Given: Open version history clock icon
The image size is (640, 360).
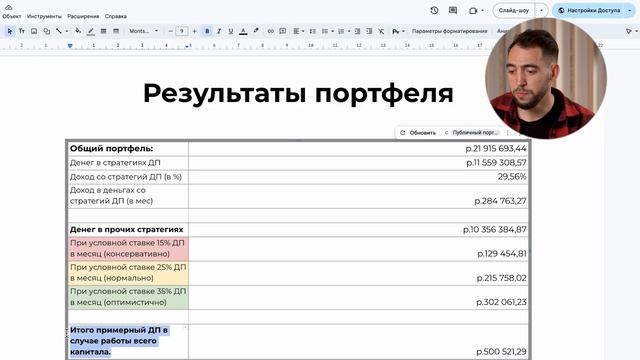Looking at the screenshot, I should (434, 10).
